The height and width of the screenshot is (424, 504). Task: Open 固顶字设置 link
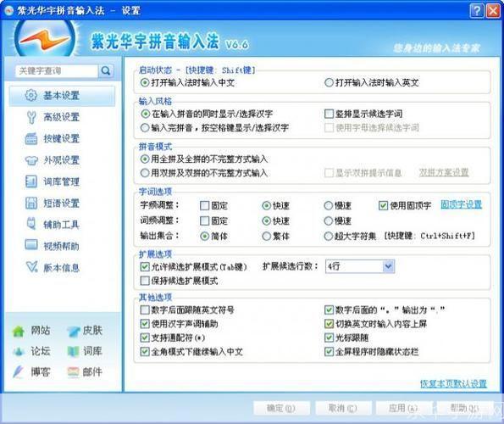tap(462, 204)
